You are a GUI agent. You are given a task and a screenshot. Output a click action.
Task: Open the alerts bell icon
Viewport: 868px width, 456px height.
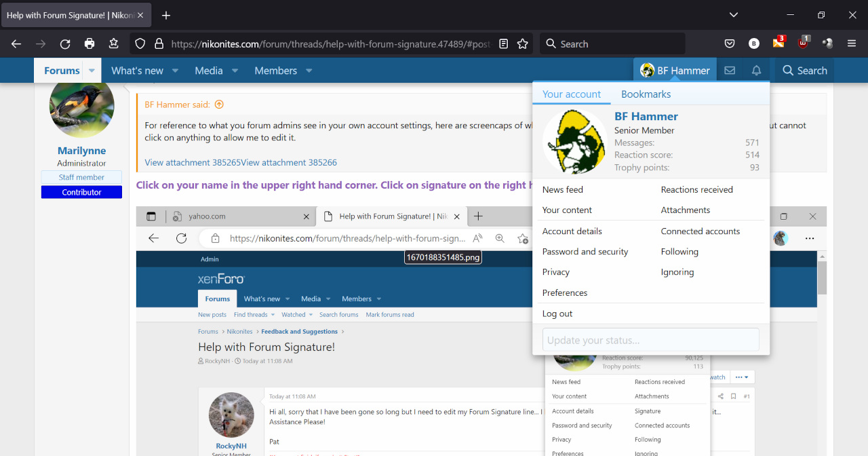click(x=756, y=71)
